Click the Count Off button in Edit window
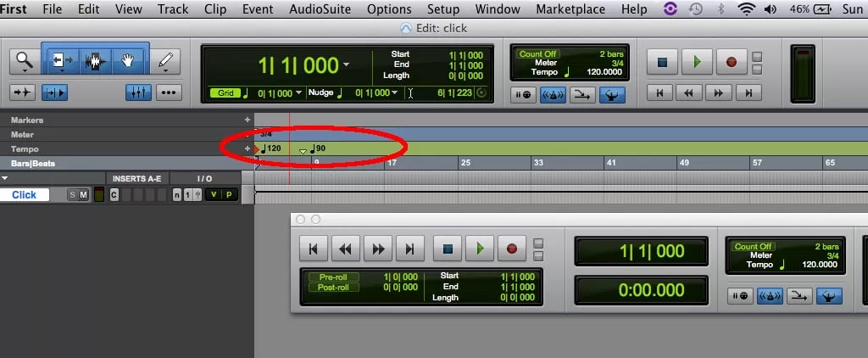 click(x=538, y=53)
